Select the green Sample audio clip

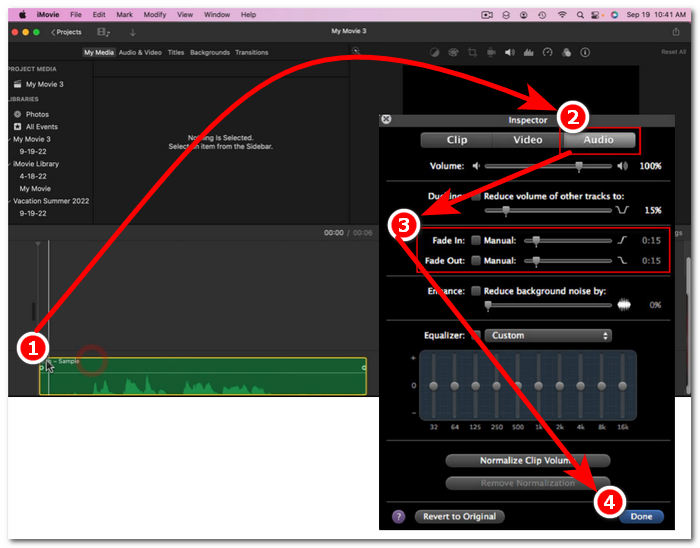click(203, 376)
